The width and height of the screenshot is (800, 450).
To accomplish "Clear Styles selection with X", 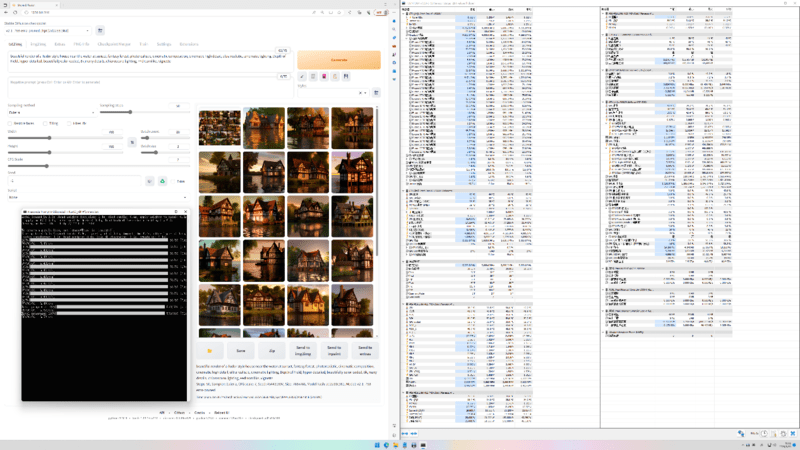I will click(360, 93).
